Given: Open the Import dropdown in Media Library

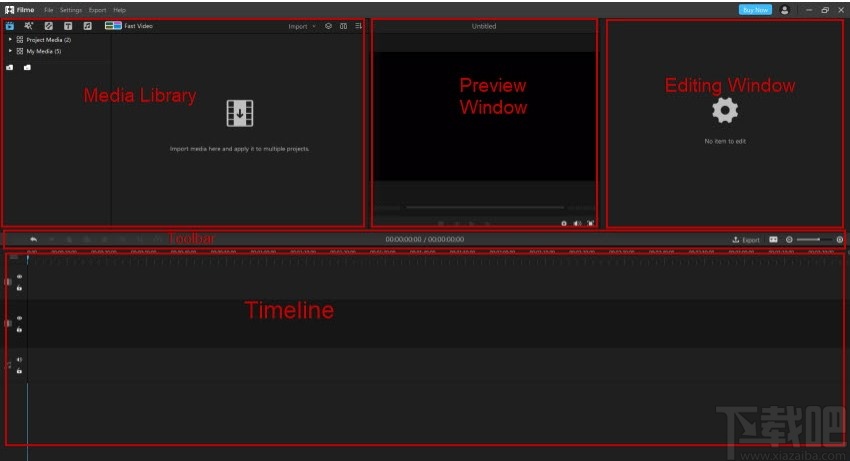Looking at the screenshot, I should pos(301,26).
